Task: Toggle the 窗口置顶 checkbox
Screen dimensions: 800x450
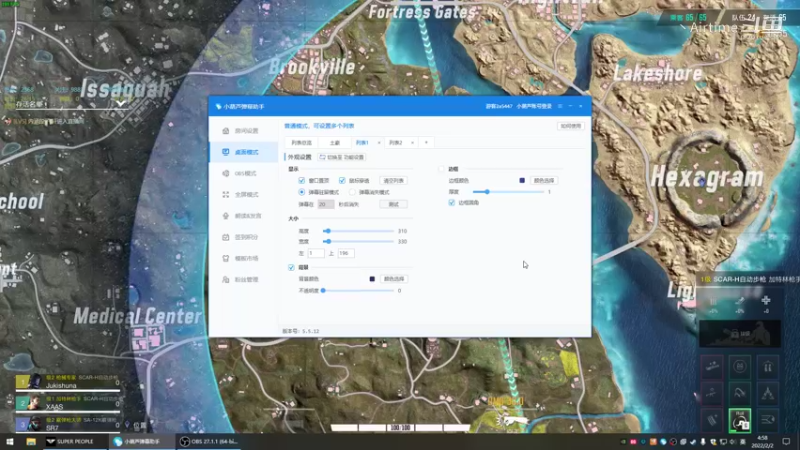Action: pos(302,181)
